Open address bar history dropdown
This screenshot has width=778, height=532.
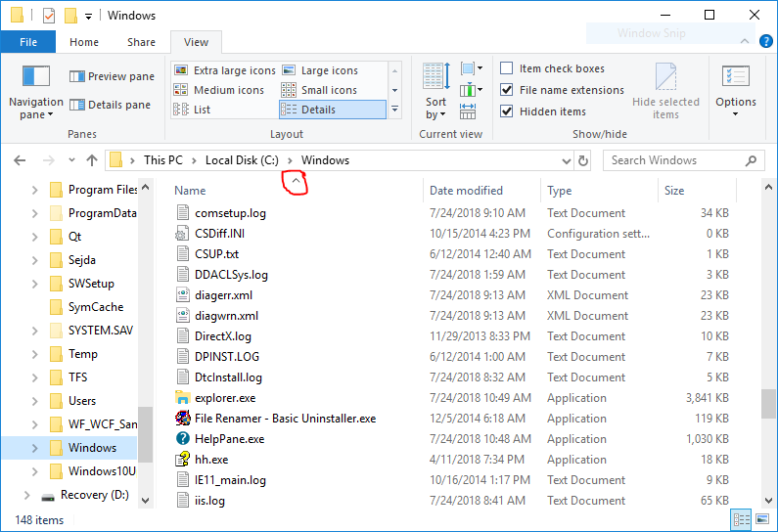(x=567, y=160)
